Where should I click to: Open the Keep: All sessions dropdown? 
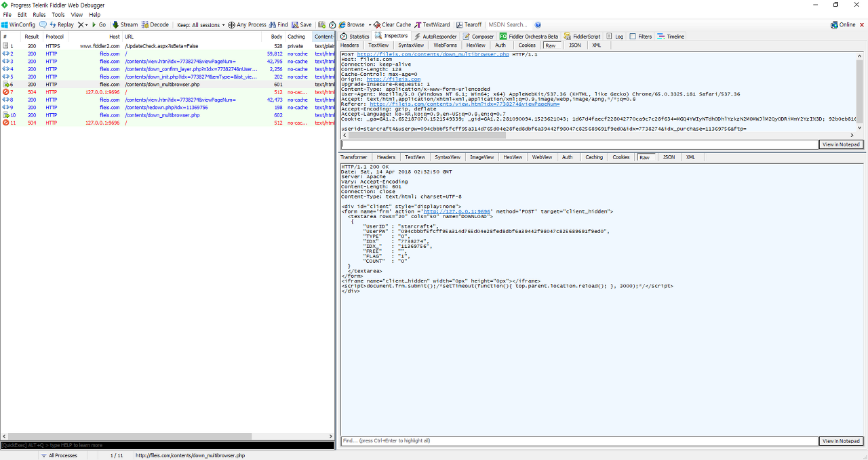[201, 24]
